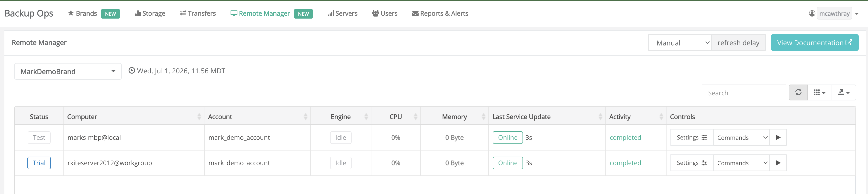Click the user profile avatar icon
The image size is (868, 194).
pyautogui.click(x=812, y=13)
